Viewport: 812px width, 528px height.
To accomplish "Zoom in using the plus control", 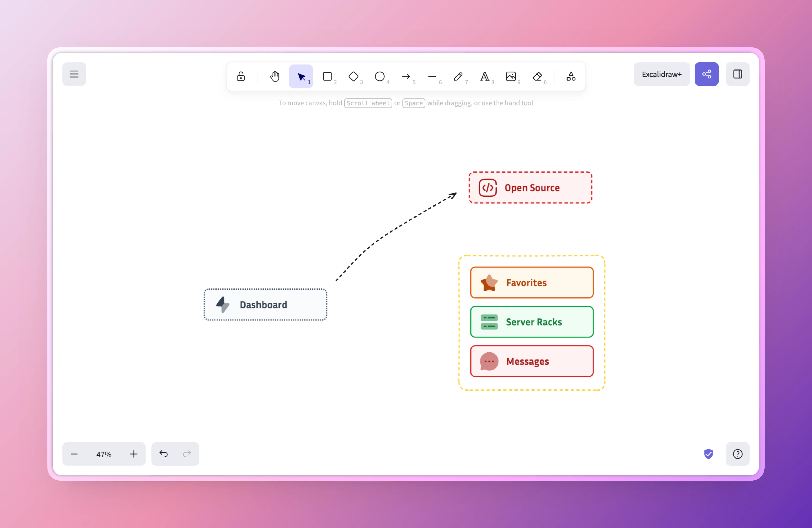I will 134,454.
